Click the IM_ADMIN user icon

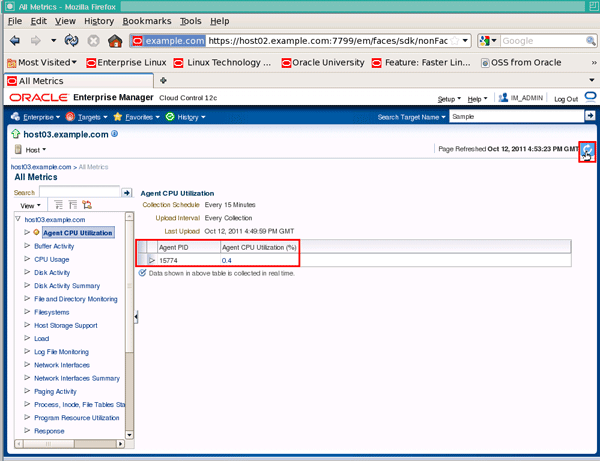tap(503, 98)
